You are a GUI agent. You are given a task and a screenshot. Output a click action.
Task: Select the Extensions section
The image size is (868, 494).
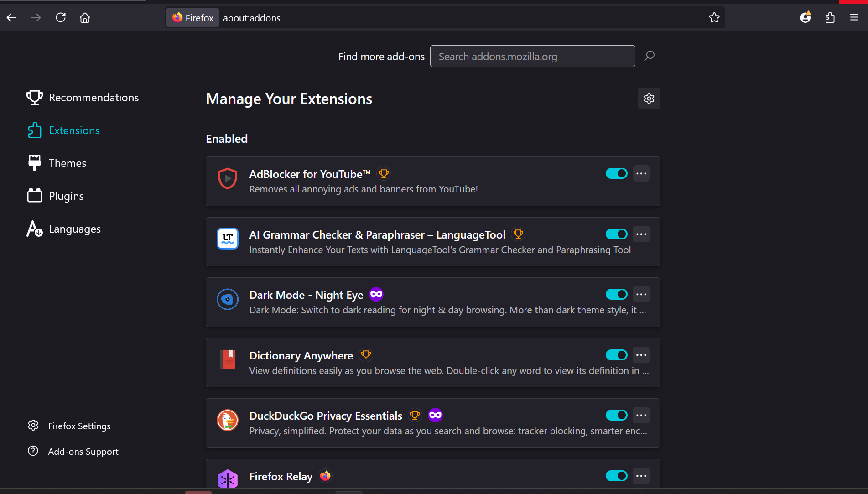point(63,130)
